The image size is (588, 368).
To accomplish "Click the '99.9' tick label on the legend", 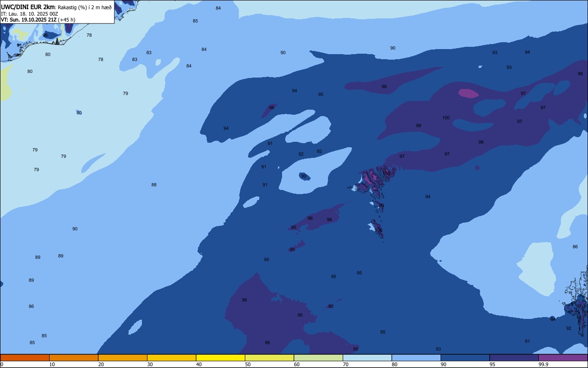I will (x=543, y=364).
